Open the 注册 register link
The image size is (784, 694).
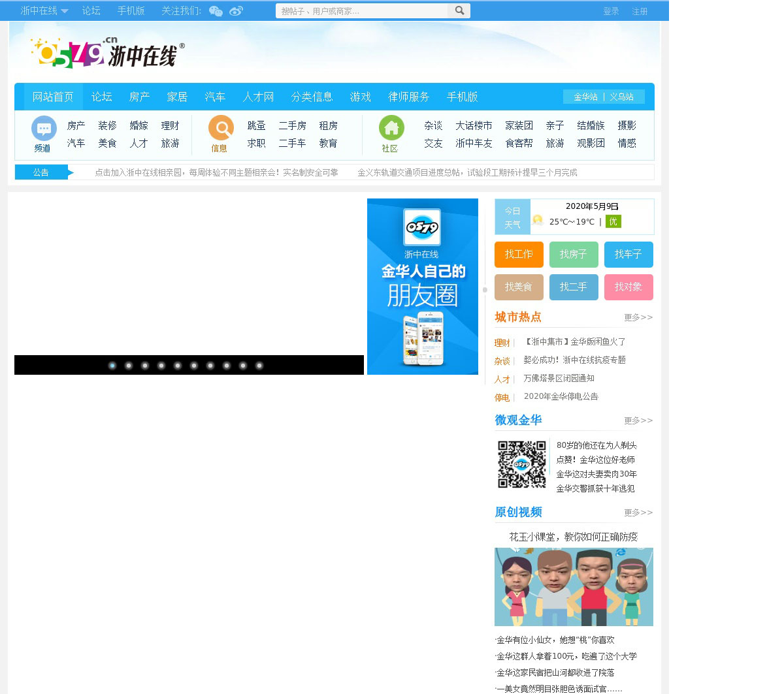pos(640,11)
